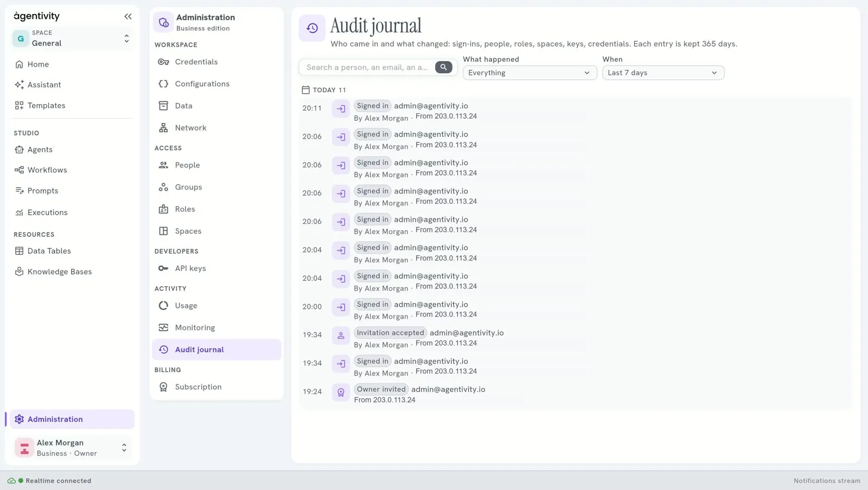Click the award icon on Owner invited entry
The image size is (868, 490).
click(x=341, y=392)
